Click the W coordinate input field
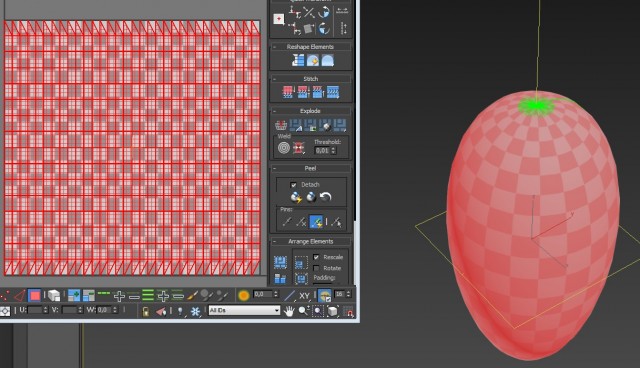 (x=104, y=310)
